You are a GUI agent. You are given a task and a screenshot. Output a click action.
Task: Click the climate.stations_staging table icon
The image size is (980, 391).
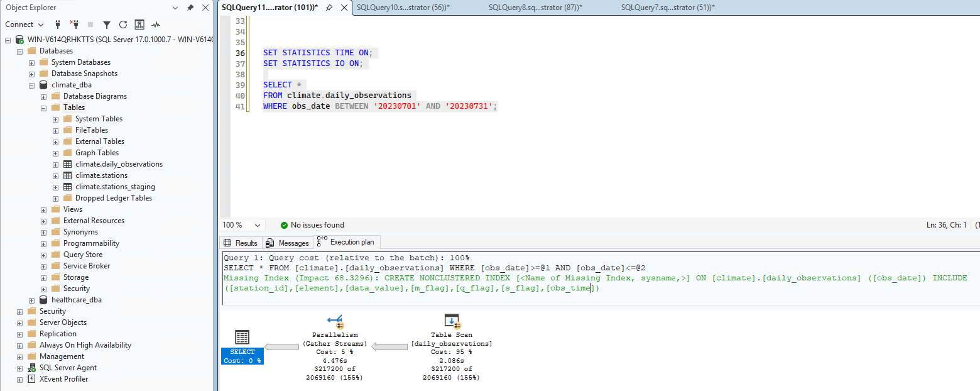click(68, 187)
